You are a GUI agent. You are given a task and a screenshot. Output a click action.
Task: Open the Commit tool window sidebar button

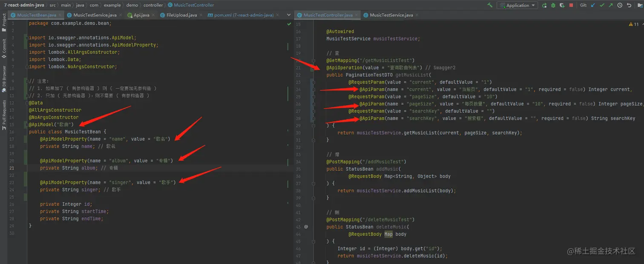[x=4, y=48]
